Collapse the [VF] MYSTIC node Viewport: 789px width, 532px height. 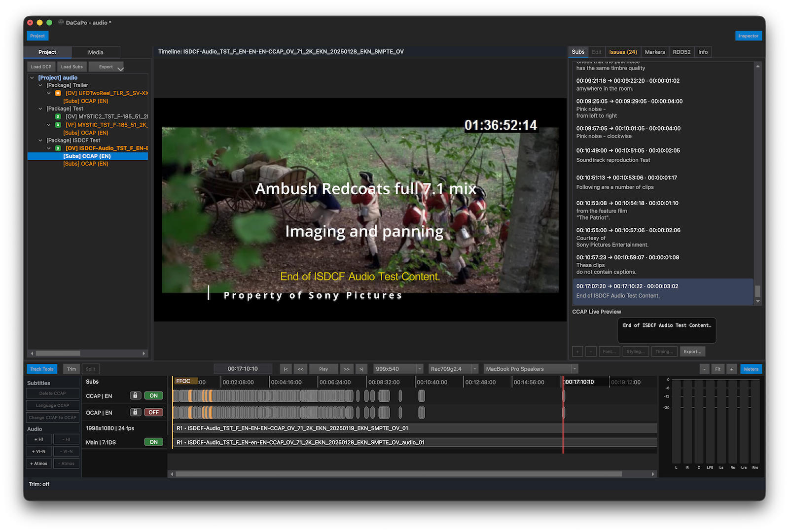(x=49, y=125)
